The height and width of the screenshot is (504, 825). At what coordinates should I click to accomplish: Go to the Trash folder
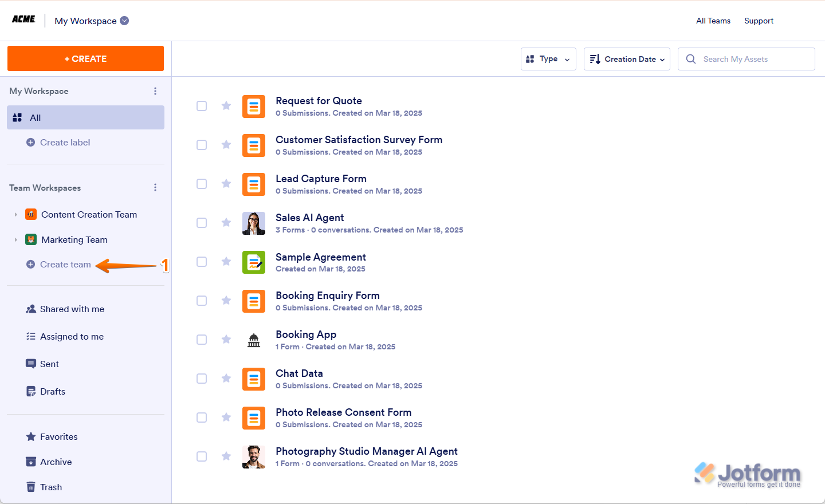50,487
